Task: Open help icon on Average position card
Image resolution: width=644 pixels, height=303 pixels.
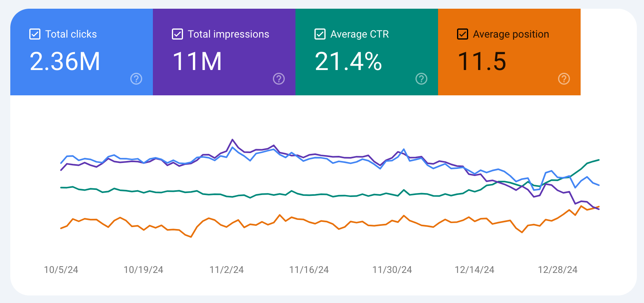Action: [564, 79]
